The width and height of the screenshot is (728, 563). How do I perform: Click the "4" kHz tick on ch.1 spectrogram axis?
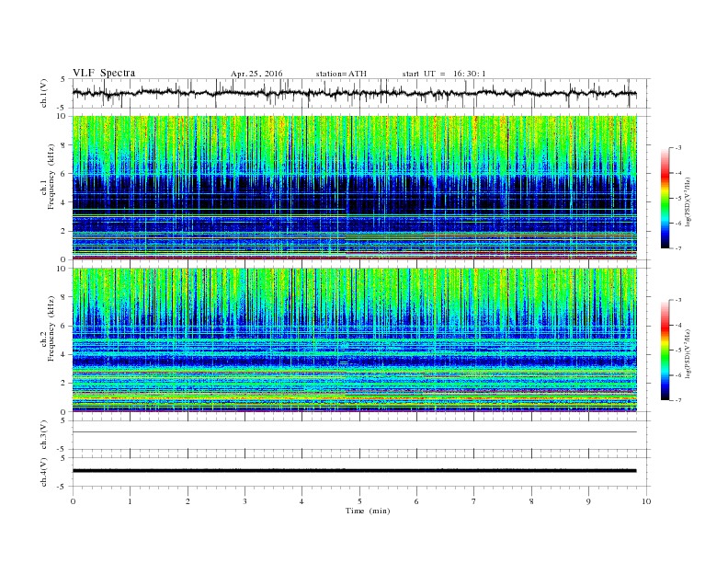(x=64, y=202)
